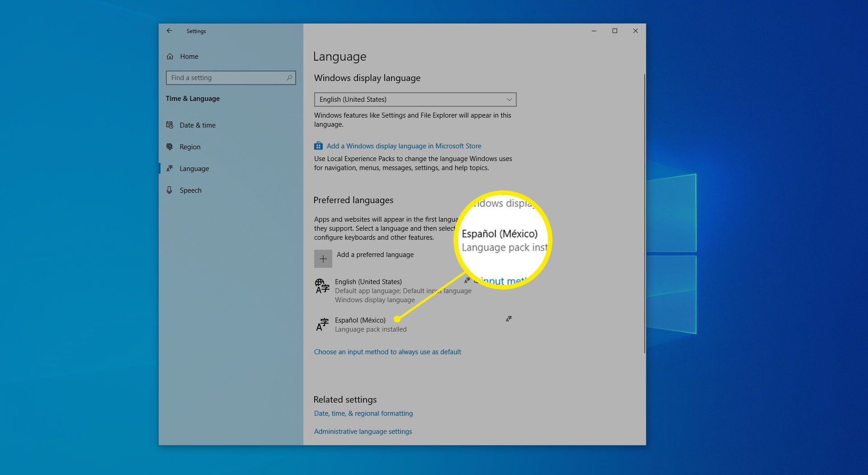This screenshot has width=868, height=475.
Task: Open Choose an input method default link
Action: click(x=387, y=352)
